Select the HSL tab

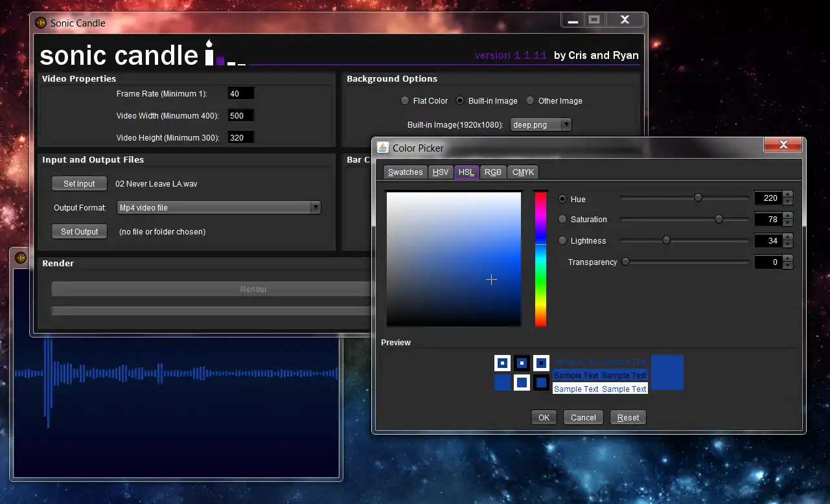click(467, 172)
